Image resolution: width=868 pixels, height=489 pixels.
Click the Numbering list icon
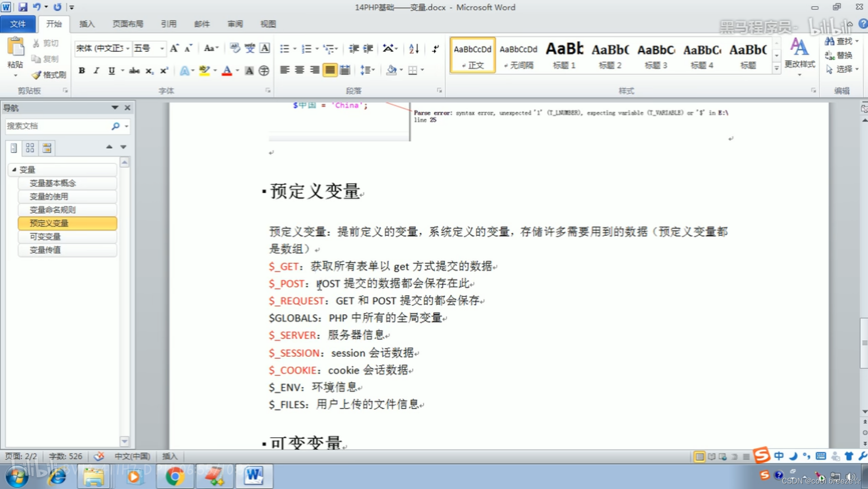pyautogui.click(x=307, y=48)
